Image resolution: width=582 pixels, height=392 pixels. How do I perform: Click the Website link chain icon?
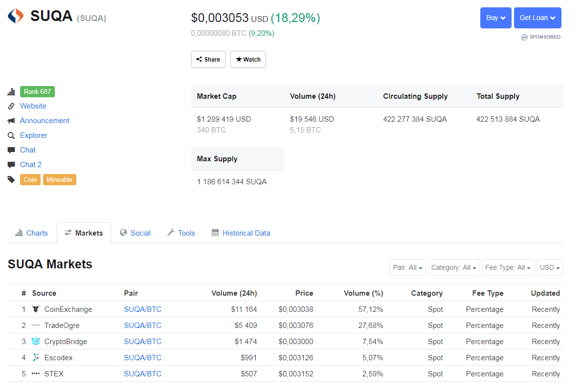tap(11, 106)
